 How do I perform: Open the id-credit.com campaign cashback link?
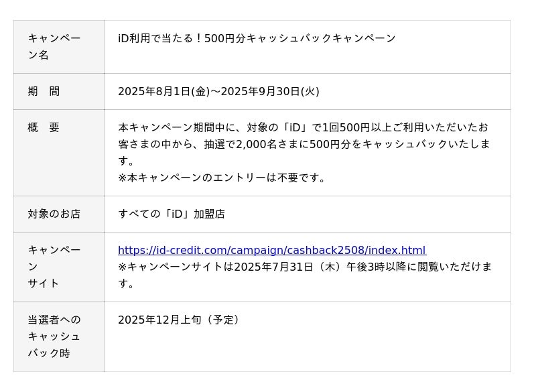tap(271, 251)
